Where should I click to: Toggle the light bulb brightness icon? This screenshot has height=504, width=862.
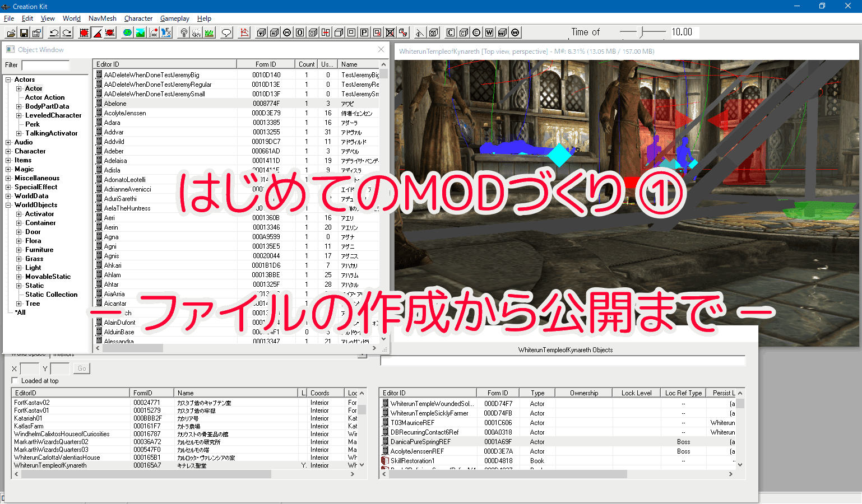184,32
